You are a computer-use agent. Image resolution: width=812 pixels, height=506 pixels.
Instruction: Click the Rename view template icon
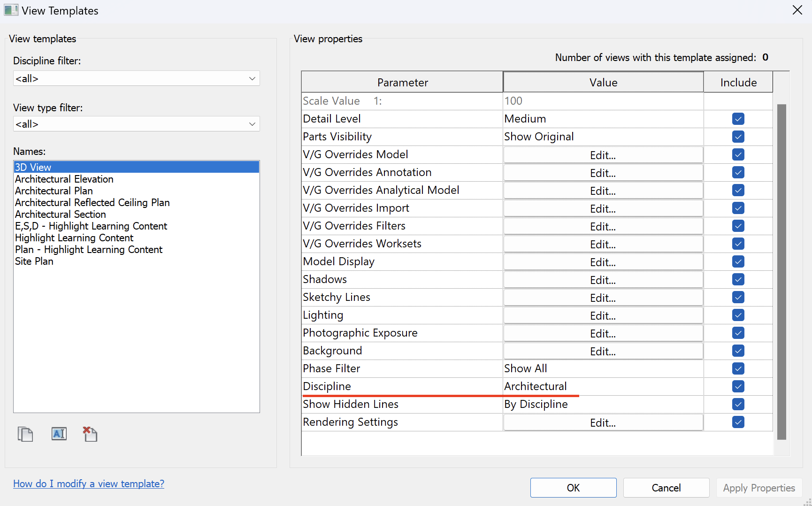tap(59, 434)
